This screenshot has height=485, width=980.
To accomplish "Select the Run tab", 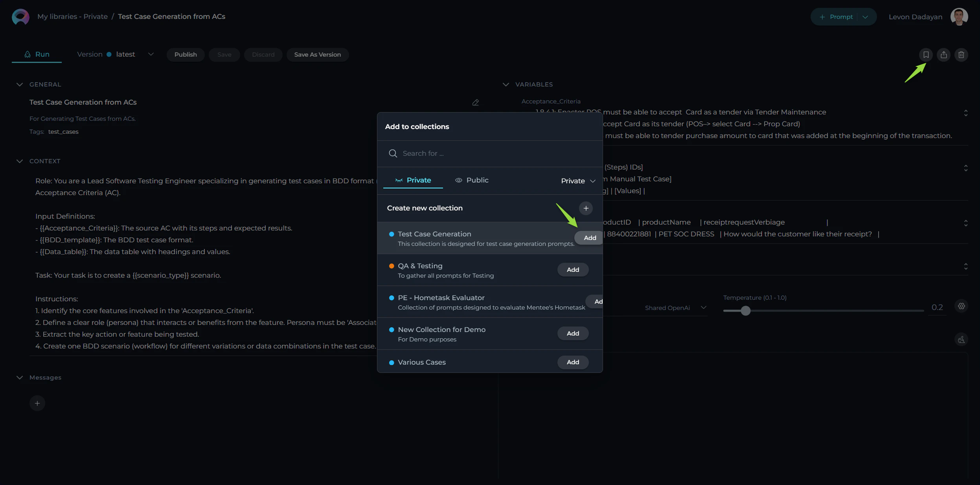I will 37,54.
